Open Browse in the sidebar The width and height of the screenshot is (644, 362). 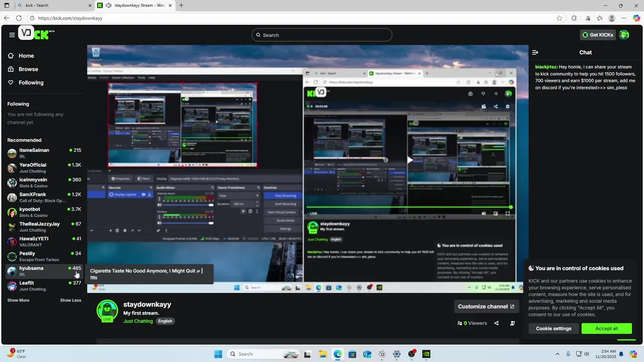[x=28, y=69]
